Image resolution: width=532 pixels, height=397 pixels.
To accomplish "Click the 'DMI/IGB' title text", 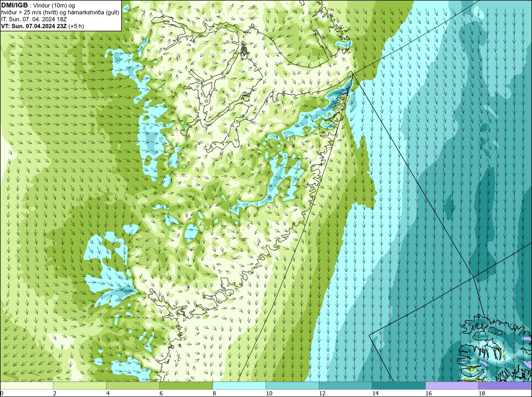I will click(x=14, y=5).
